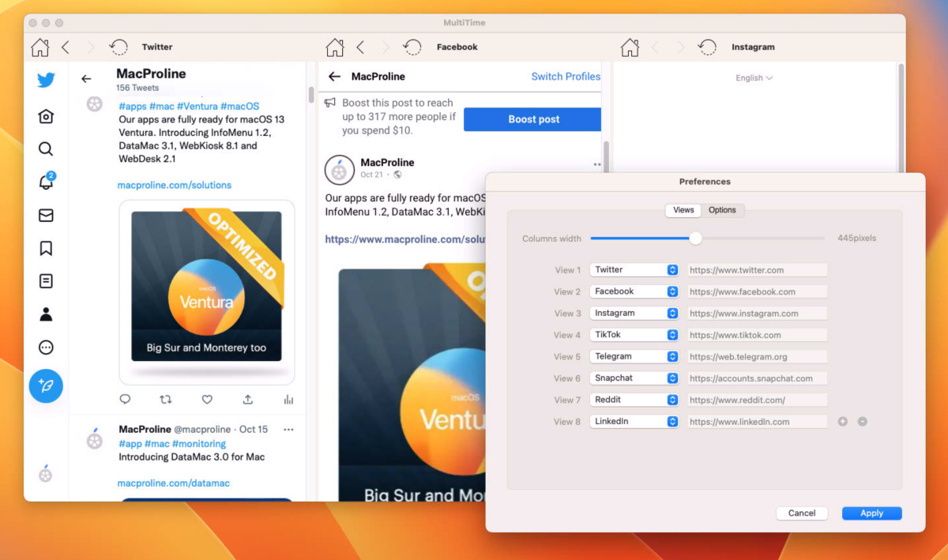Reload the Twitter column
The image size is (948, 560).
pyautogui.click(x=118, y=47)
